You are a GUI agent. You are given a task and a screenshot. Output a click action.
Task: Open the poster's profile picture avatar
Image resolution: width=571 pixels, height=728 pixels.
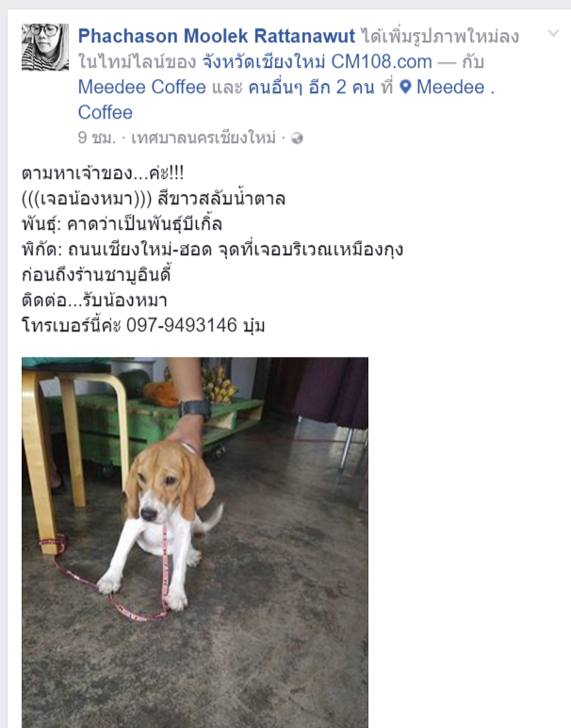click(x=45, y=47)
